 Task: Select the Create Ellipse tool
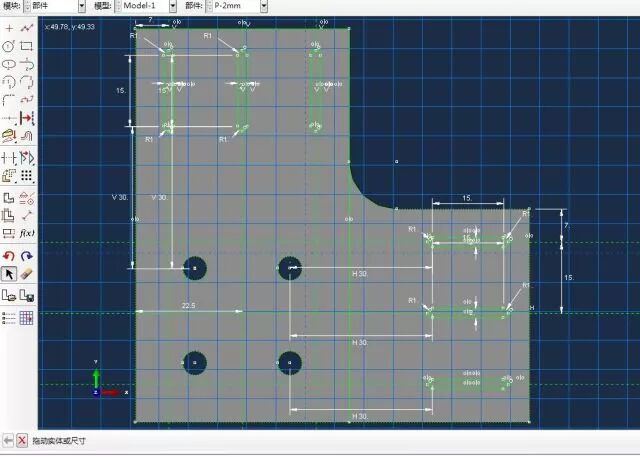pyautogui.click(x=9, y=64)
